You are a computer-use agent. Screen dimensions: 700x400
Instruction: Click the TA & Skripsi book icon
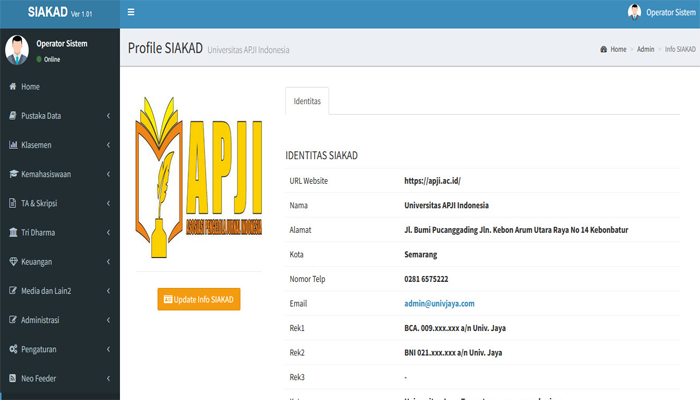coord(12,203)
